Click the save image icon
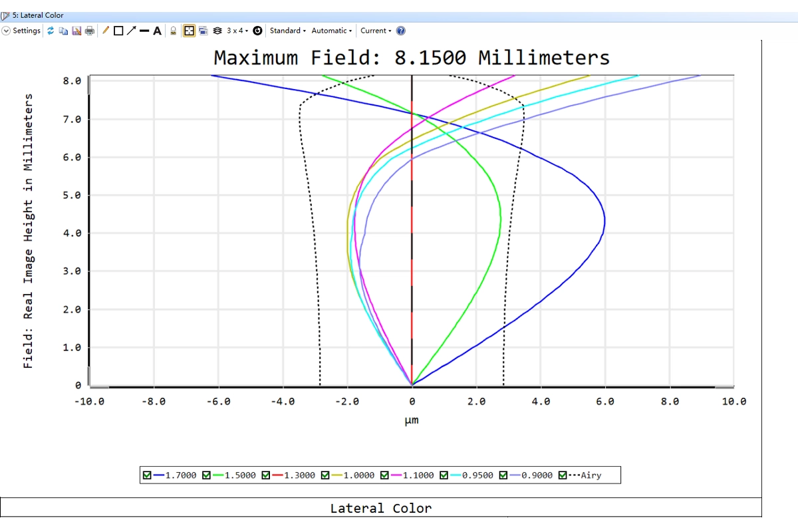This screenshot has height=532, width=798. pyautogui.click(x=76, y=31)
